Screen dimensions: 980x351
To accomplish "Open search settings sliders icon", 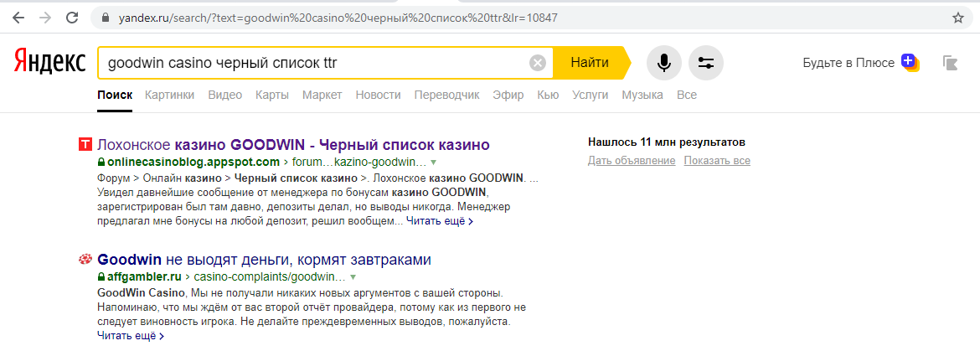I will 705,63.
